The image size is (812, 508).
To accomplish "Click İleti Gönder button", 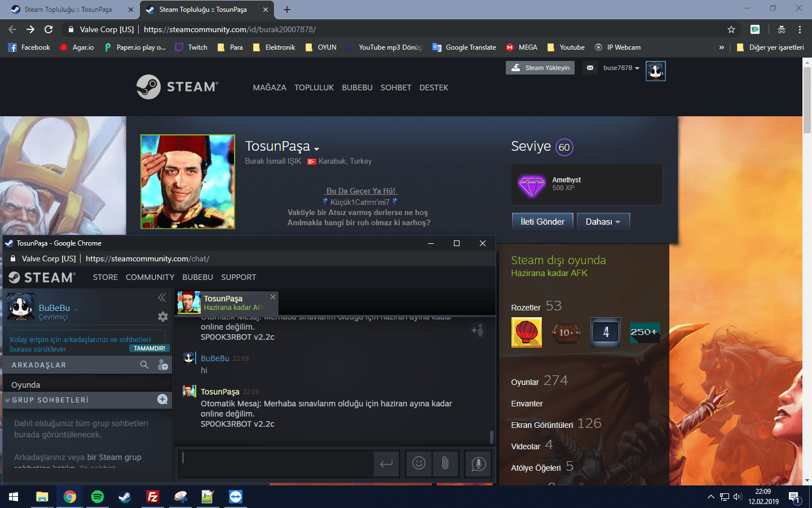I will tap(542, 222).
